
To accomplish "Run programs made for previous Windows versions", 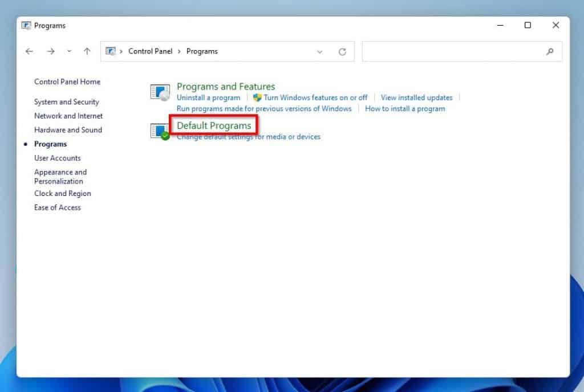I will [x=264, y=109].
